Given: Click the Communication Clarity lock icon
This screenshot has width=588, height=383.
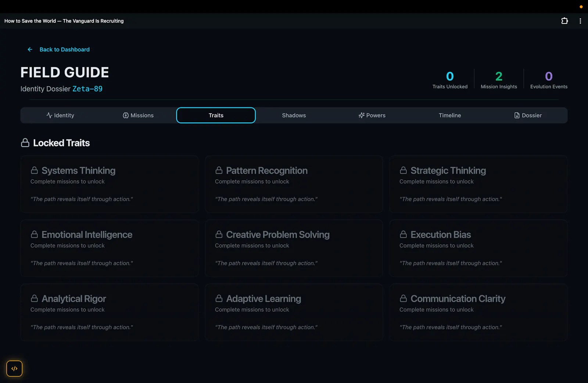Looking at the screenshot, I should point(403,298).
